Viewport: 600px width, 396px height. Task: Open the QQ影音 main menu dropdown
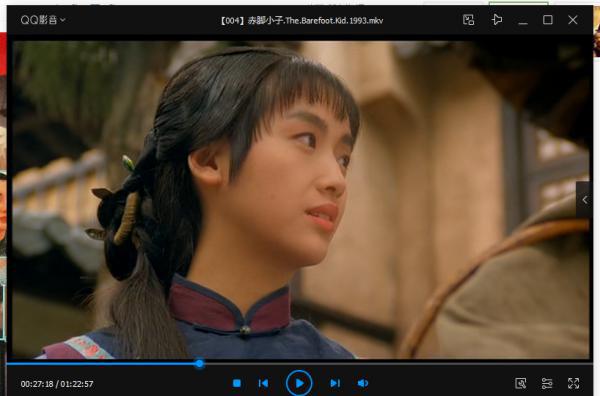click(43, 20)
